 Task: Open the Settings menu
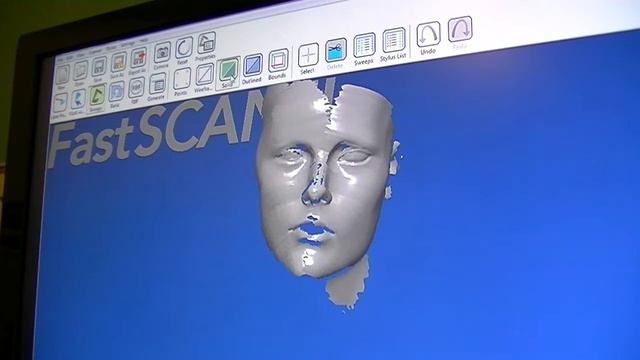[128, 44]
